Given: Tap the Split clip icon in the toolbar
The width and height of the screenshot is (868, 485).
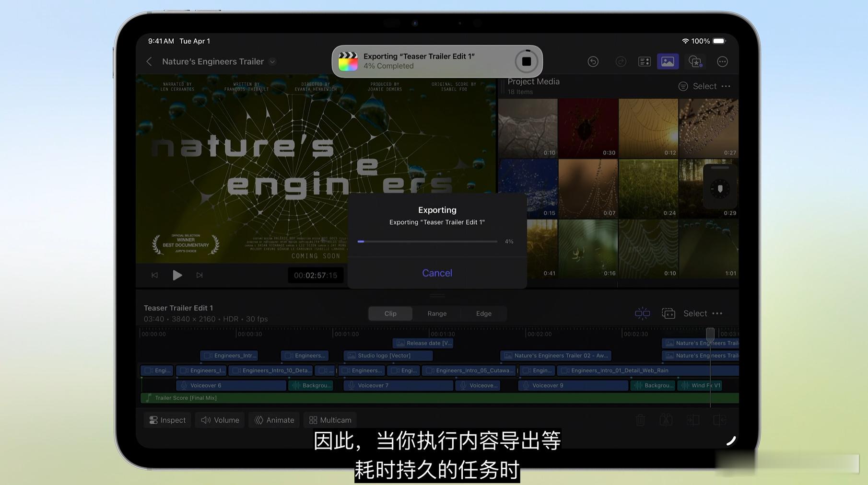Looking at the screenshot, I should pyautogui.click(x=666, y=420).
